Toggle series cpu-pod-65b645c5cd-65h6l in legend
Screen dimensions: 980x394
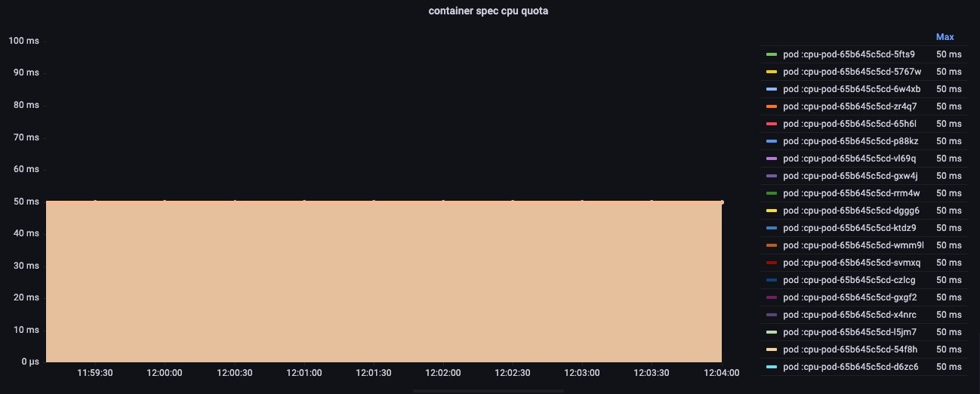(x=849, y=124)
